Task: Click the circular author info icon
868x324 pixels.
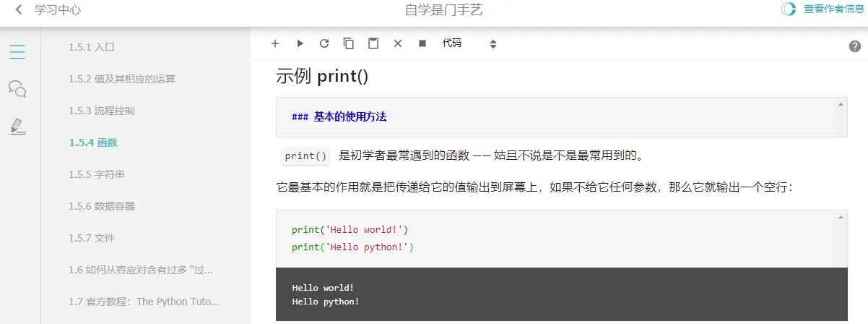Action: pos(789,9)
